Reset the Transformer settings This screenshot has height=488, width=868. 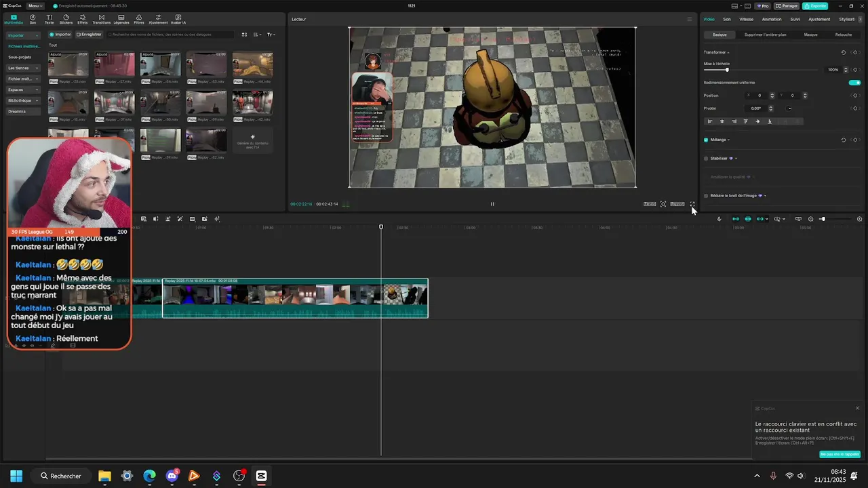click(x=844, y=52)
